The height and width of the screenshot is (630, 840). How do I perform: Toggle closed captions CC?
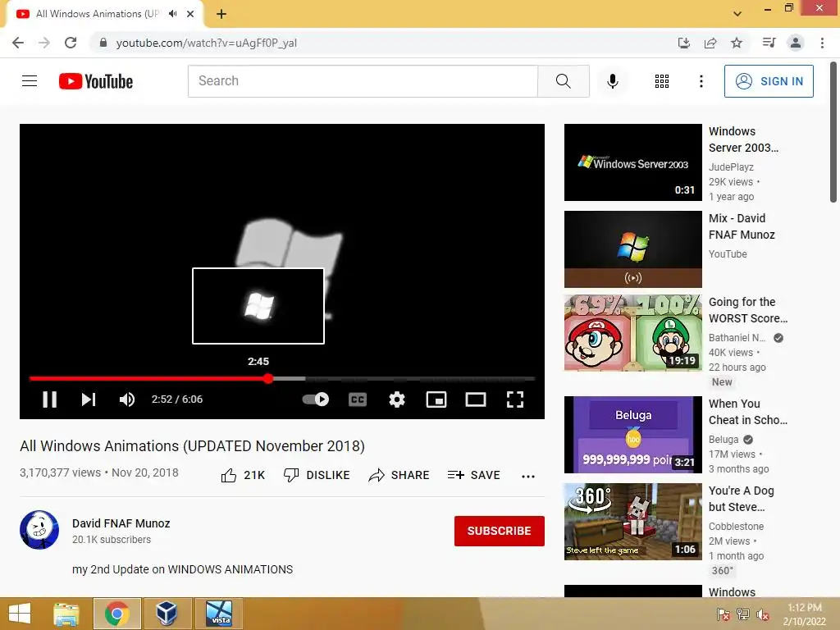pos(358,399)
